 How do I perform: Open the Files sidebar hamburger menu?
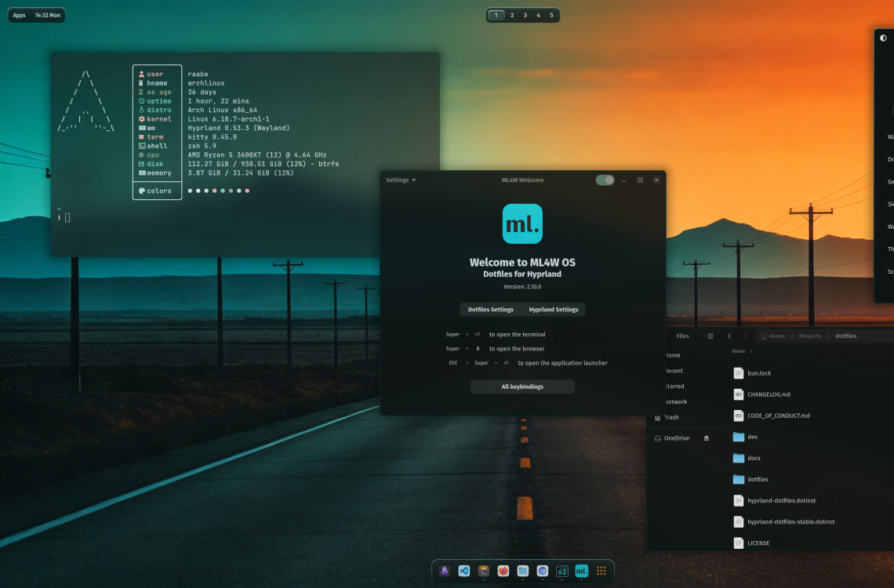click(710, 336)
